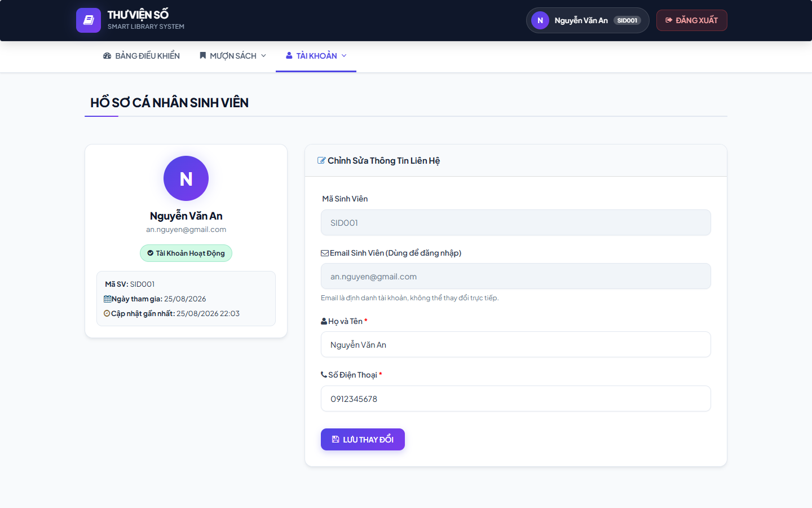
Task: Click the floppy disk icon in Lưu Thay Đổi
Action: pos(336,439)
